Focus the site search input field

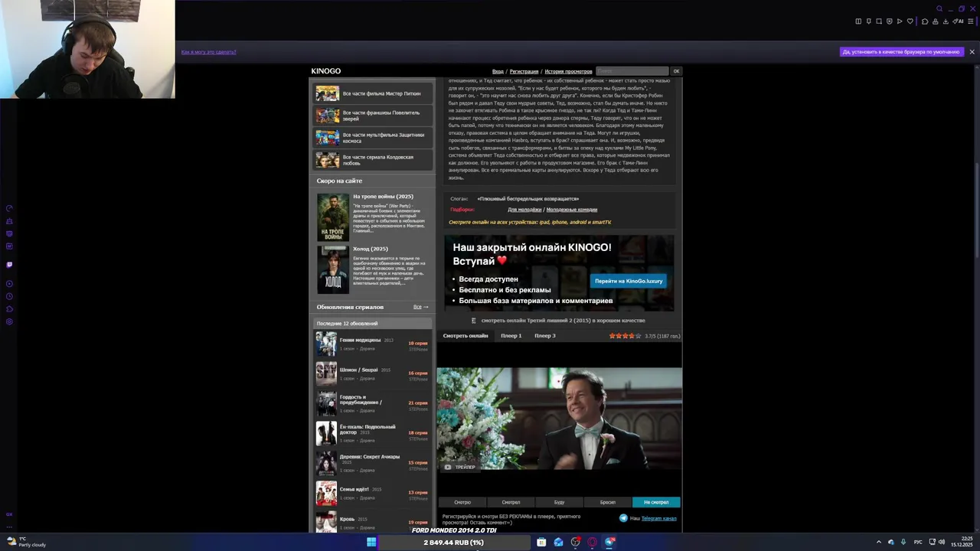coord(632,71)
